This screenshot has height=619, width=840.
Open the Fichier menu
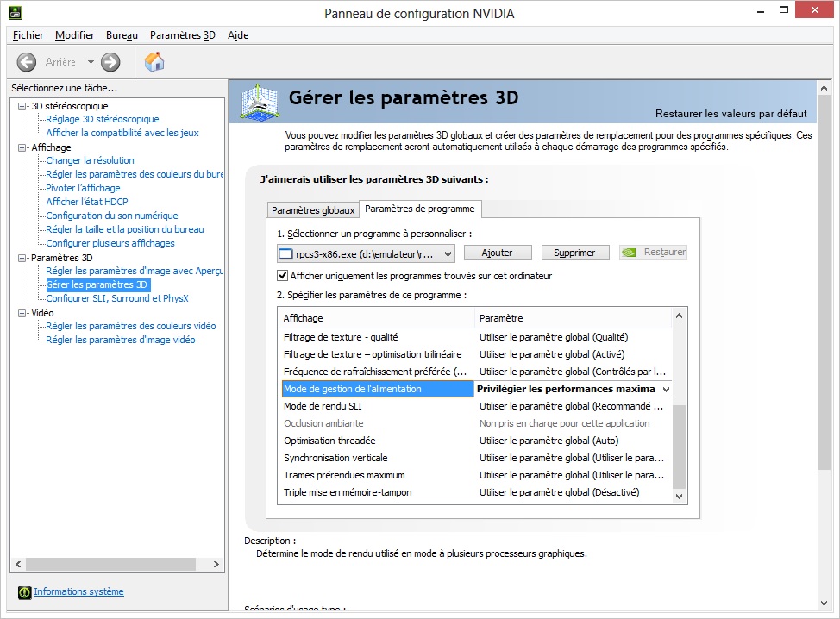point(28,35)
